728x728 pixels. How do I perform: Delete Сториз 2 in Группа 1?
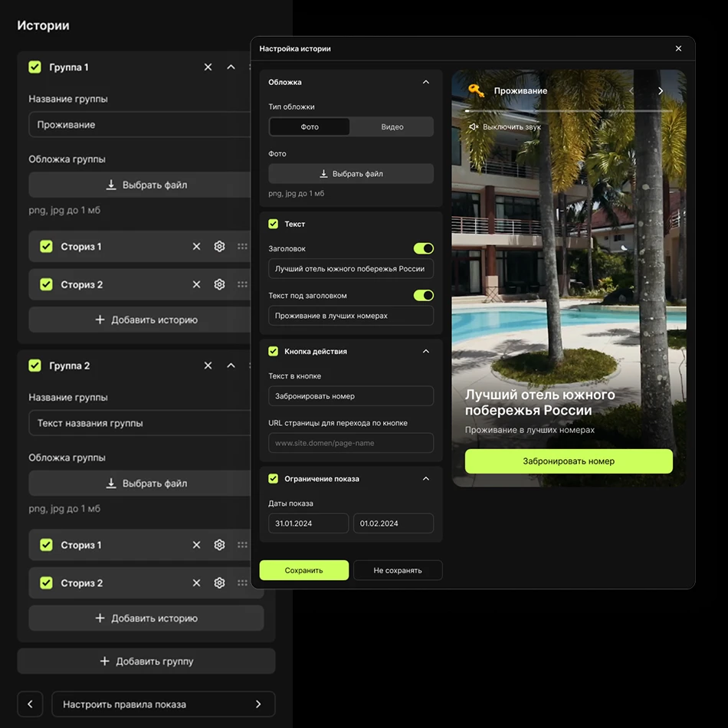tap(196, 284)
